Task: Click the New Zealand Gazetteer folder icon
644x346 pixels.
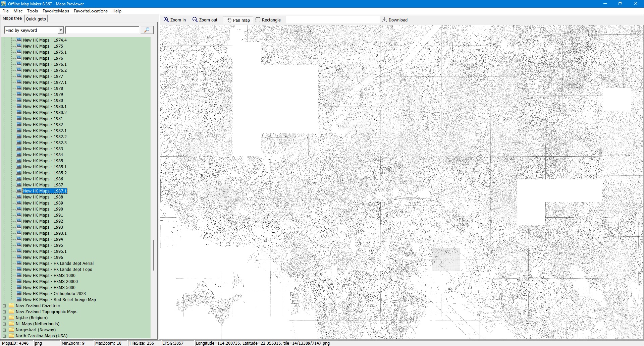Action: point(12,305)
